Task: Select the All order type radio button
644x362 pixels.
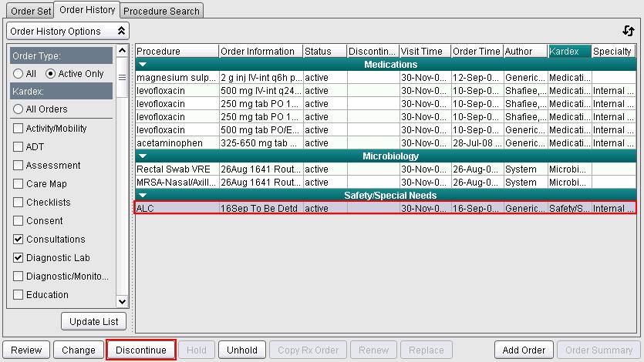Action: click(18, 74)
